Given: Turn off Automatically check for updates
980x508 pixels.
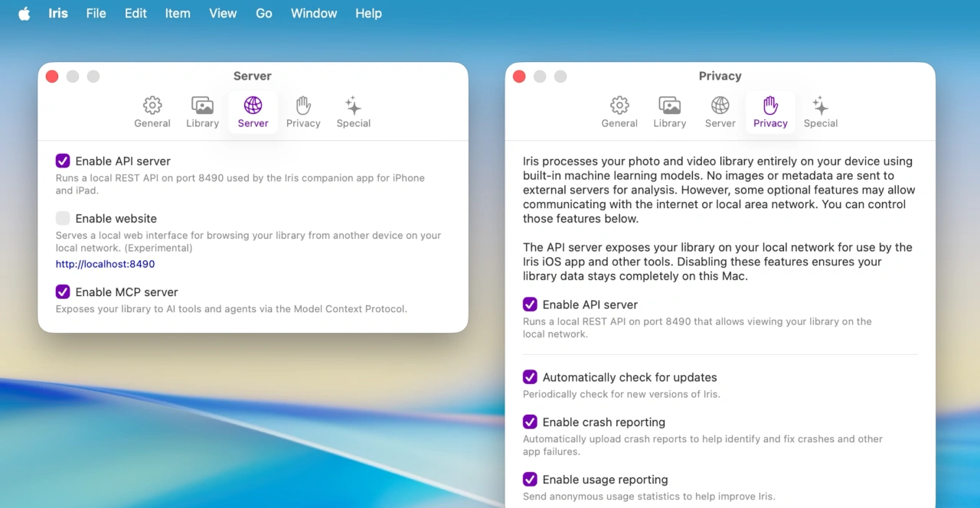Looking at the screenshot, I should (530, 377).
